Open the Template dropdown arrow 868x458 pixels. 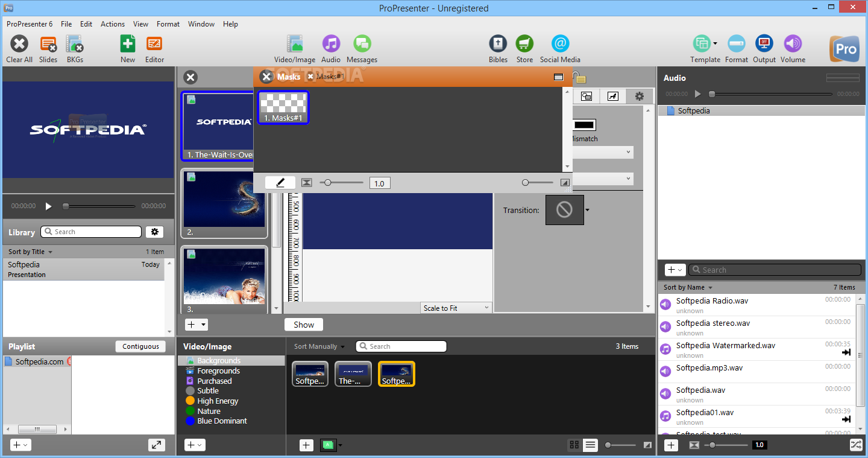(715, 43)
